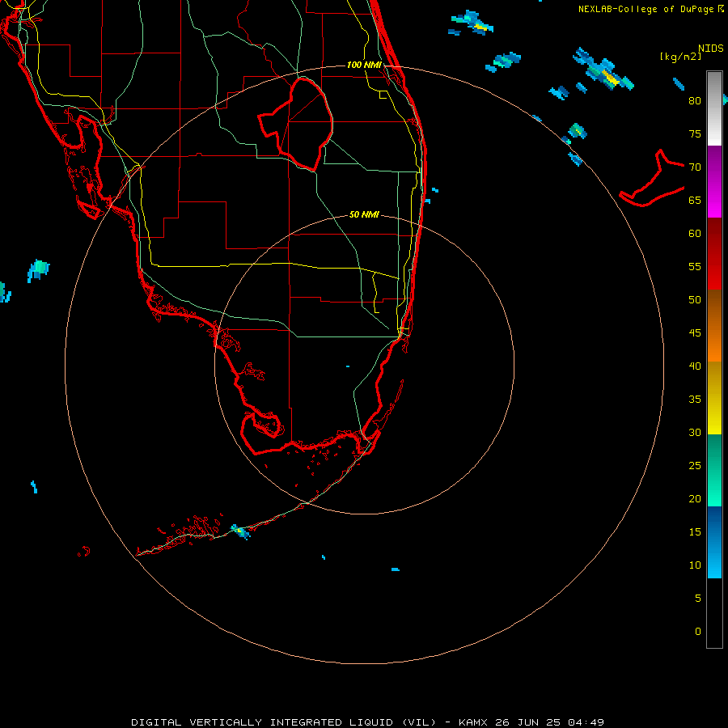
Task: Click the radar echo on the Florida Keys highway
Action: point(240,531)
